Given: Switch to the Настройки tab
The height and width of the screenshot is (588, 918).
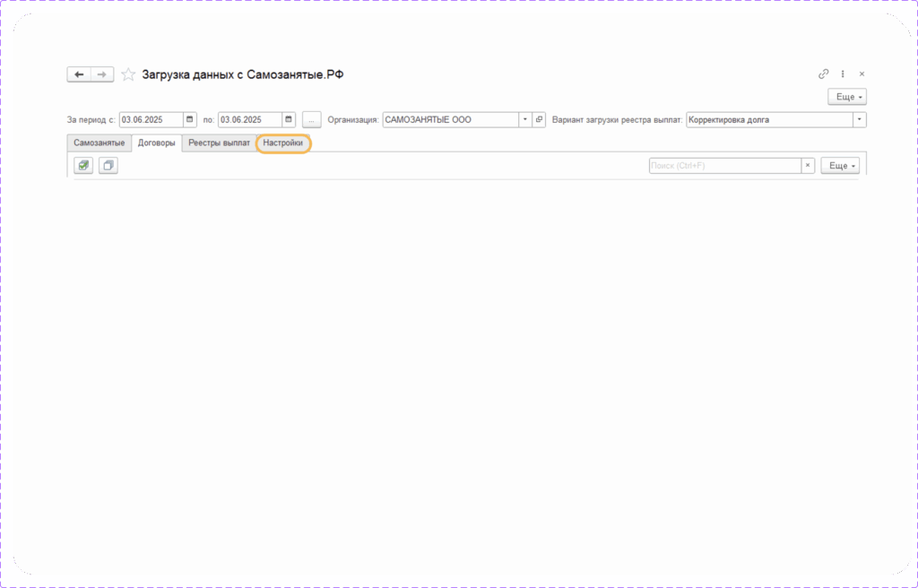Looking at the screenshot, I should tap(283, 143).
